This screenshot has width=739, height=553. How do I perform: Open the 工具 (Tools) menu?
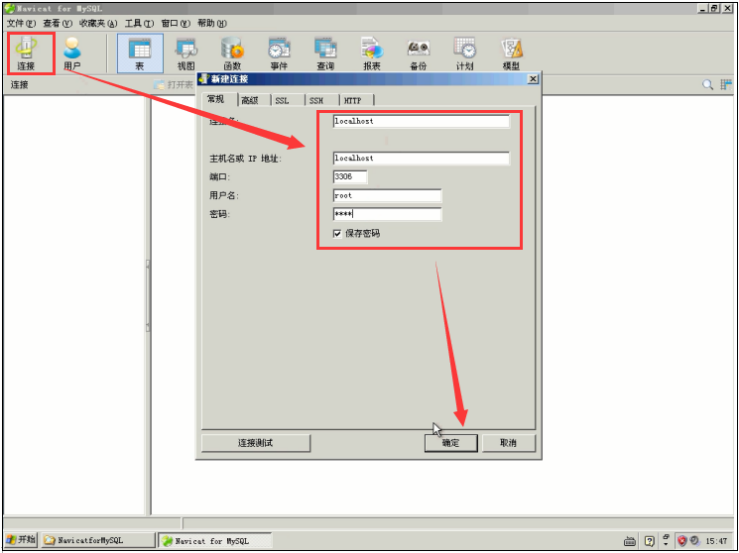point(138,23)
